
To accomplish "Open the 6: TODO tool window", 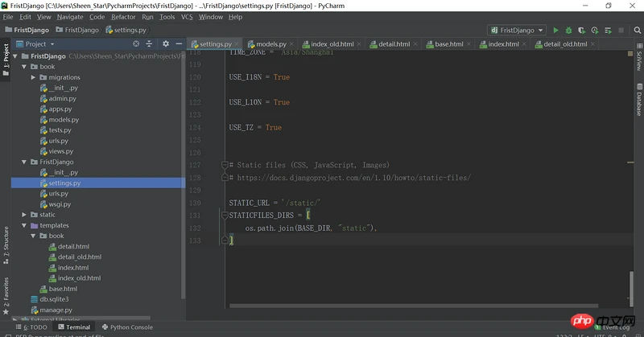I will 31,327.
